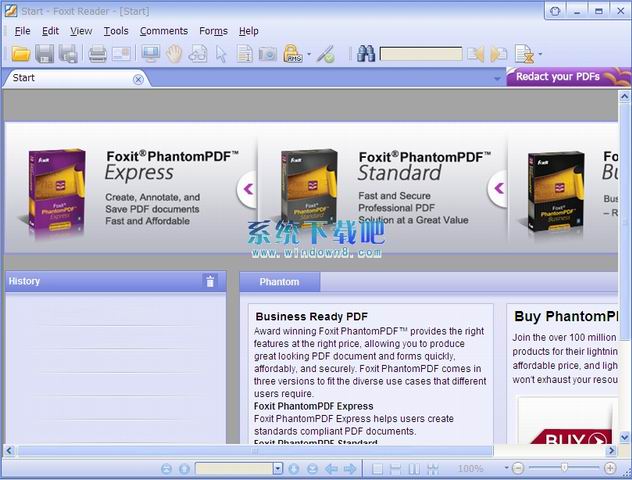Click the Print toolbar icon
632x480 pixels.
97,54
